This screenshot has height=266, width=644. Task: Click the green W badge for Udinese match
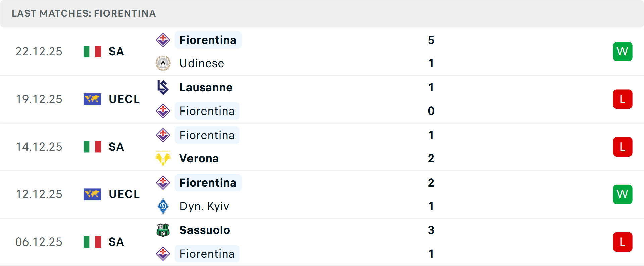coord(623,51)
